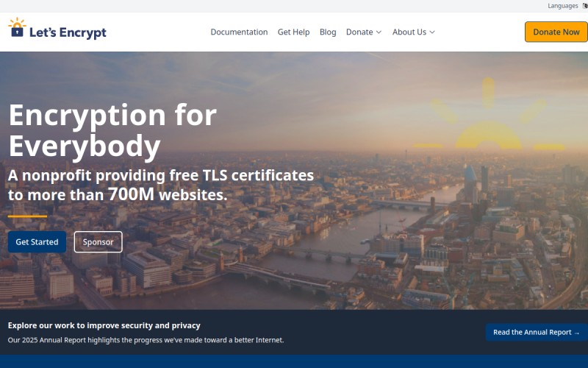The image size is (588, 368).
Task: Expand the Donate dropdown menu
Action: coord(363,32)
